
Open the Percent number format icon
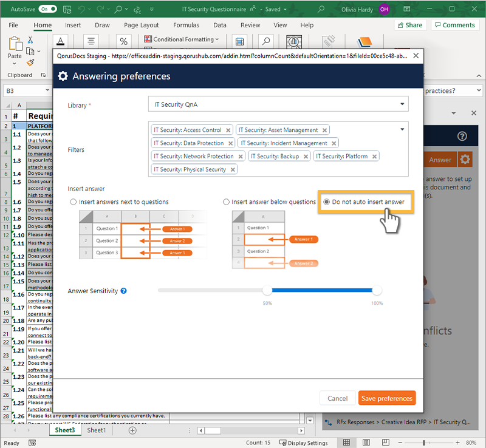pos(123,41)
